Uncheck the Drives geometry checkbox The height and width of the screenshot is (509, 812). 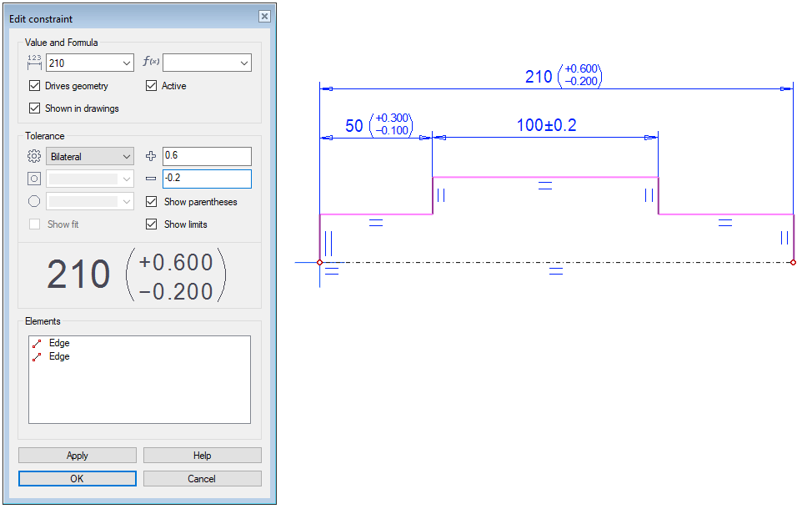35,86
